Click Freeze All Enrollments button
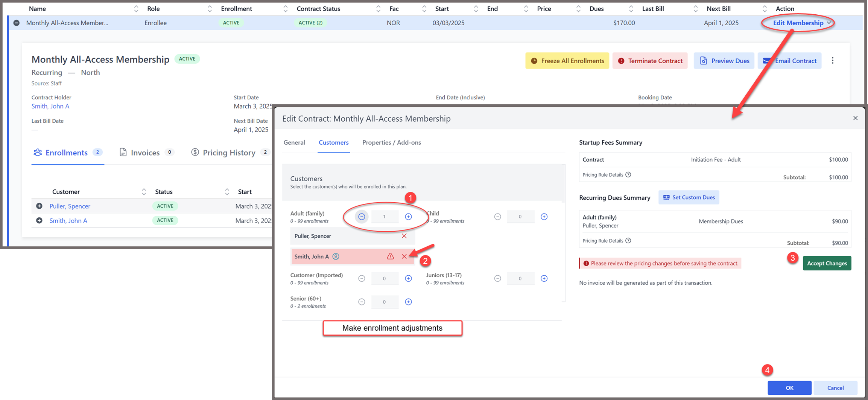The image size is (868, 400). [x=567, y=61]
